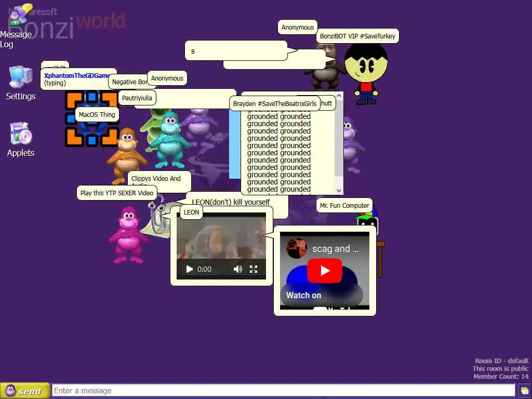The width and height of the screenshot is (532, 399).
Task: Open the Applets desktop icon
Action: click(x=21, y=140)
